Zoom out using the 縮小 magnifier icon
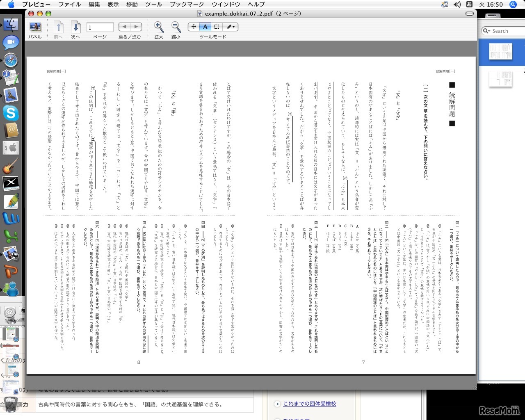 176,27
